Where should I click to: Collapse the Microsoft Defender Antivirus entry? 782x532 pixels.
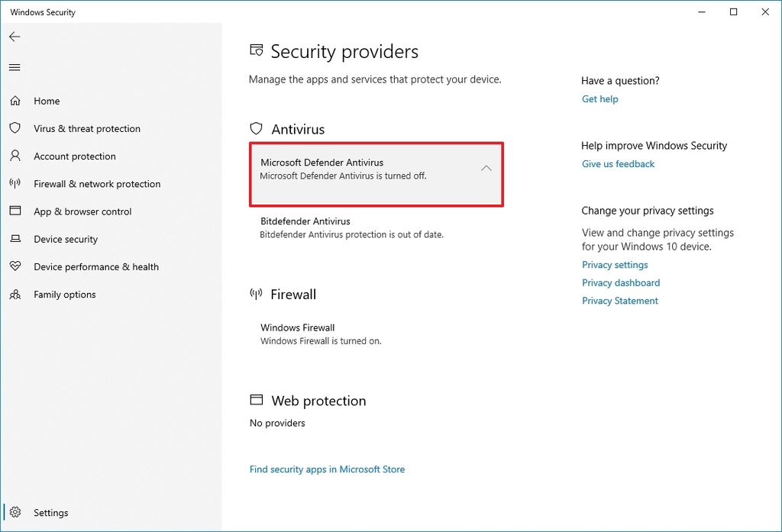point(486,168)
